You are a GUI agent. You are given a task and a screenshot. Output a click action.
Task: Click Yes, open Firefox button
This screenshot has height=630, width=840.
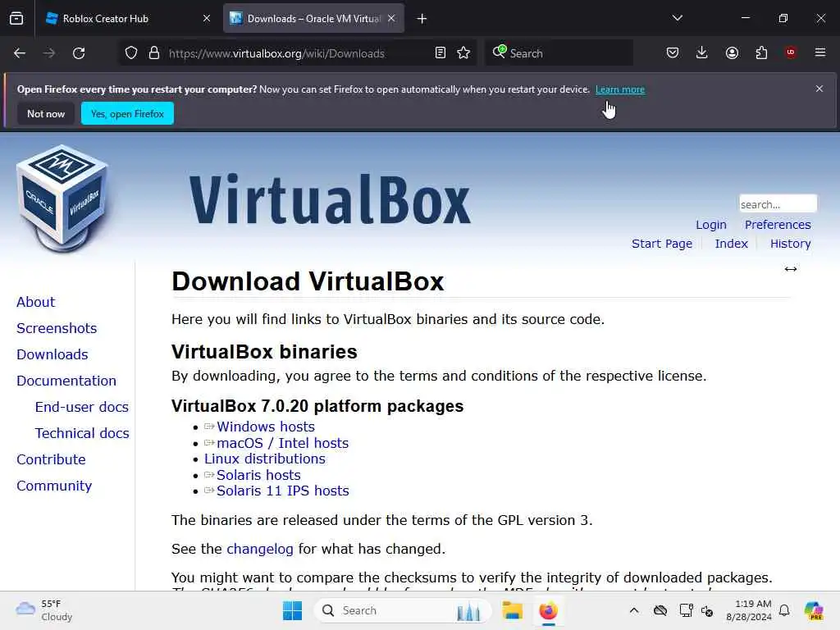(x=127, y=113)
